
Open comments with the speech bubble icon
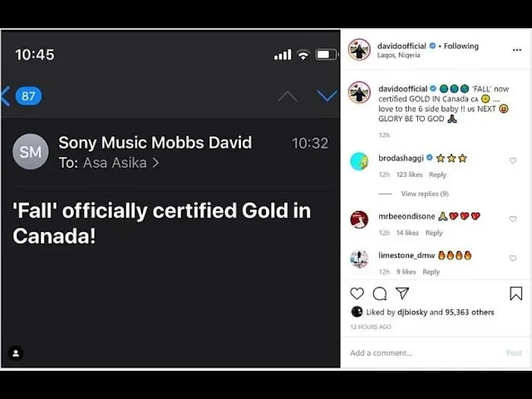(x=380, y=293)
